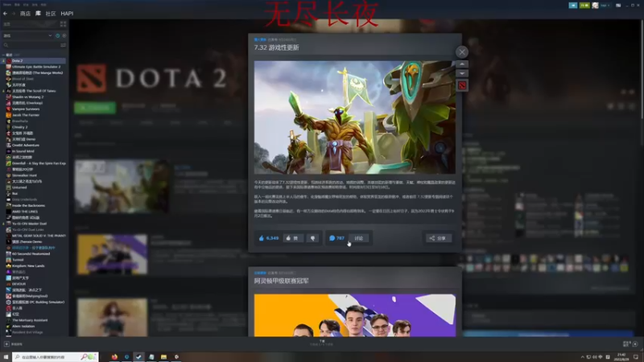Image resolution: width=644 pixels, height=362 pixels.
Task: Open the 7.32 update hero artwork image
Action: point(354,117)
